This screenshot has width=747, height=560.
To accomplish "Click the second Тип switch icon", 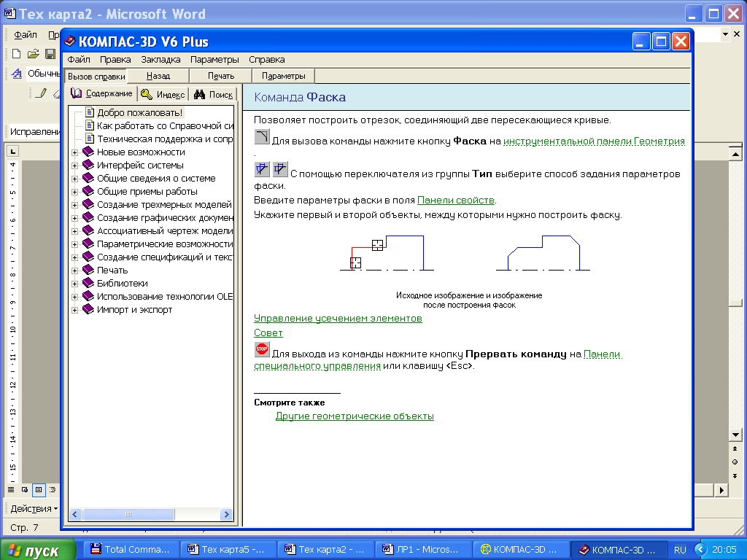I will (280, 169).
